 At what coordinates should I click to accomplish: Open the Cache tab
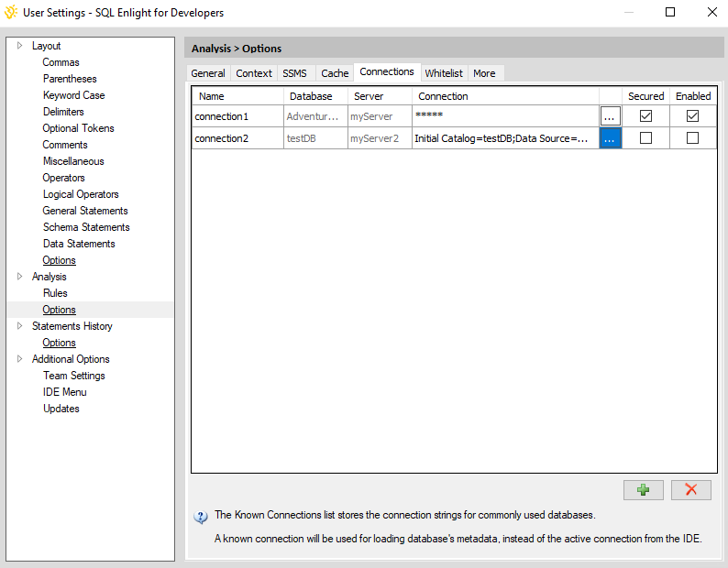point(335,73)
